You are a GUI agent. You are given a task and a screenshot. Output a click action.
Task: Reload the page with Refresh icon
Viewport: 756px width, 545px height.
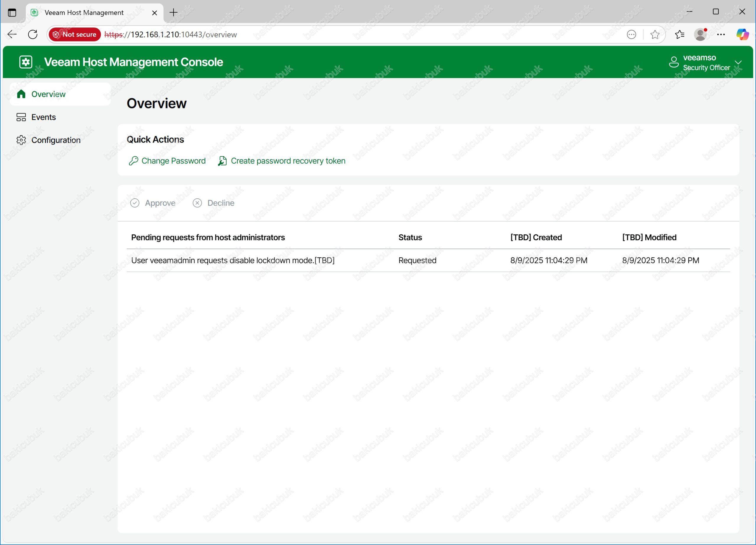(x=33, y=34)
